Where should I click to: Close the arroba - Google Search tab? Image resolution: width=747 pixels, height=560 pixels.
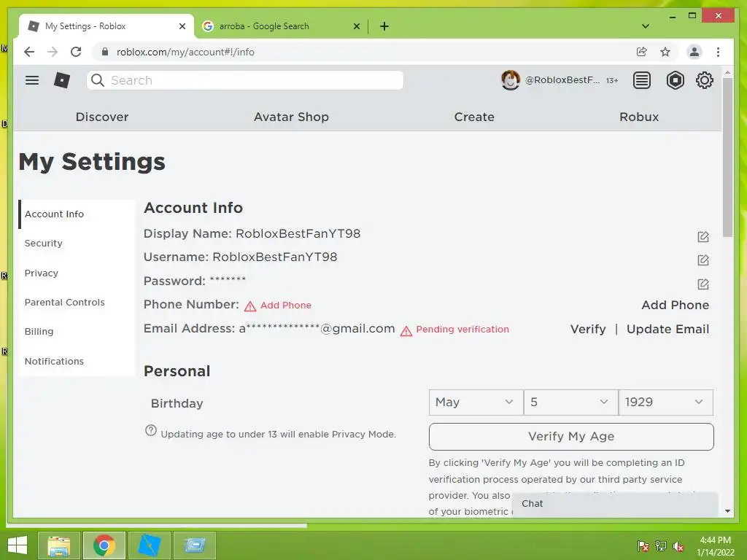(356, 26)
